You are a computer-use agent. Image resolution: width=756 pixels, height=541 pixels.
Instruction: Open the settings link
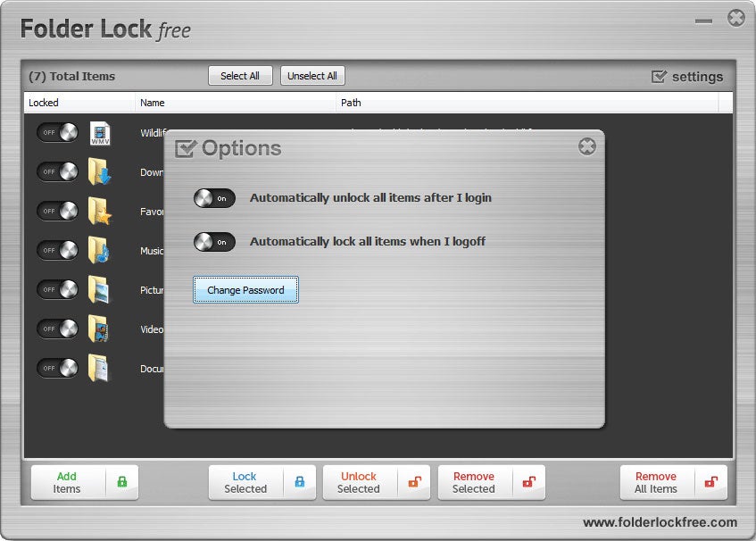[687, 76]
